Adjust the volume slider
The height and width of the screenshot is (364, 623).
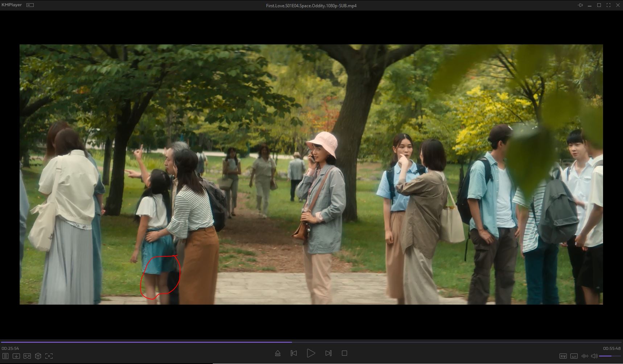point(609,356)
